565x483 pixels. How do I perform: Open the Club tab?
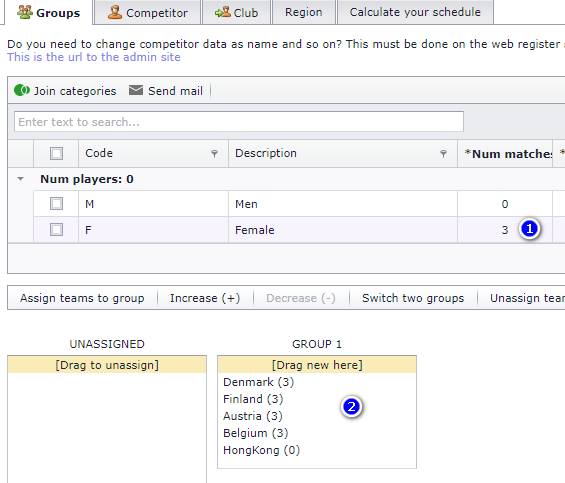click(x=236, y=13)
